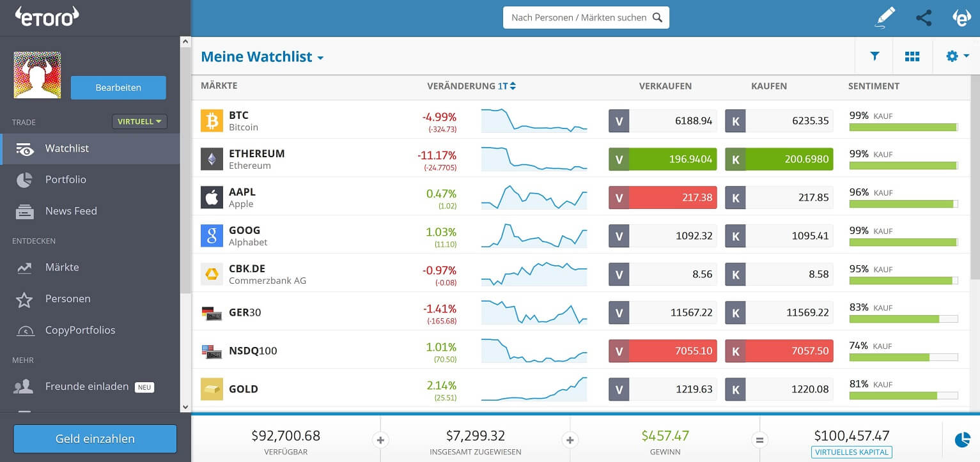Click the user profile avatar
980x462 pixels.
pos(38,75)
